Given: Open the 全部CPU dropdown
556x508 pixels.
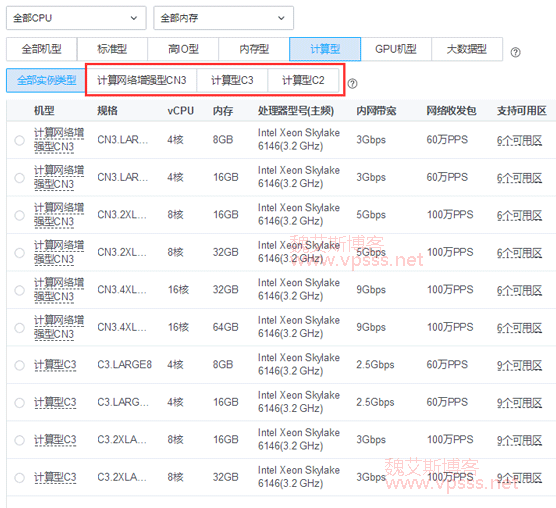Looking at the screenshot, I should [x=76, y=18].
